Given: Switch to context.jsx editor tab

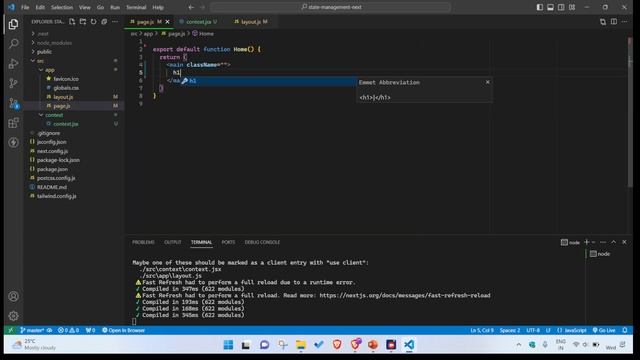Looking at the screenshot, I should (199, 22).
